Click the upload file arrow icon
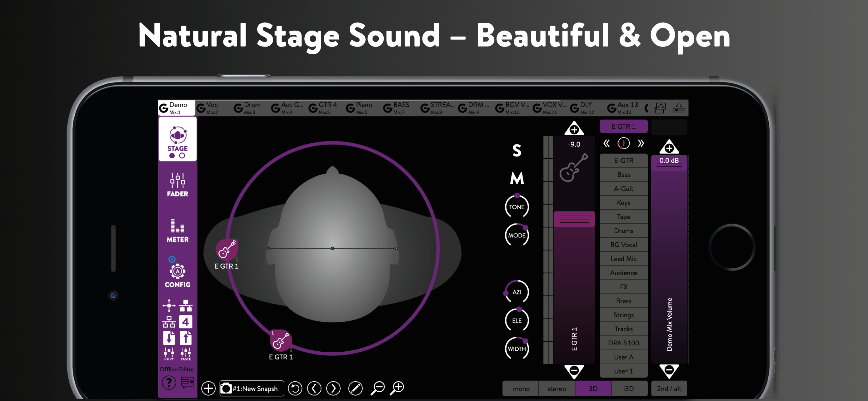The width and height of the screenshot is (868, 401). [186, 338]
